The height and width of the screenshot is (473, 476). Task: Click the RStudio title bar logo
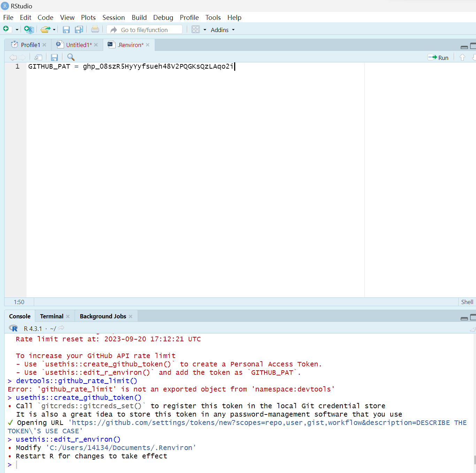pos(5,6)
